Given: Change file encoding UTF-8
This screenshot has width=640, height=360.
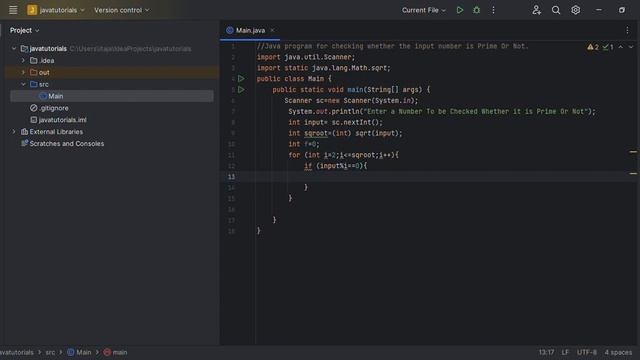Looking at the screenshot, I should click(587, 352).
